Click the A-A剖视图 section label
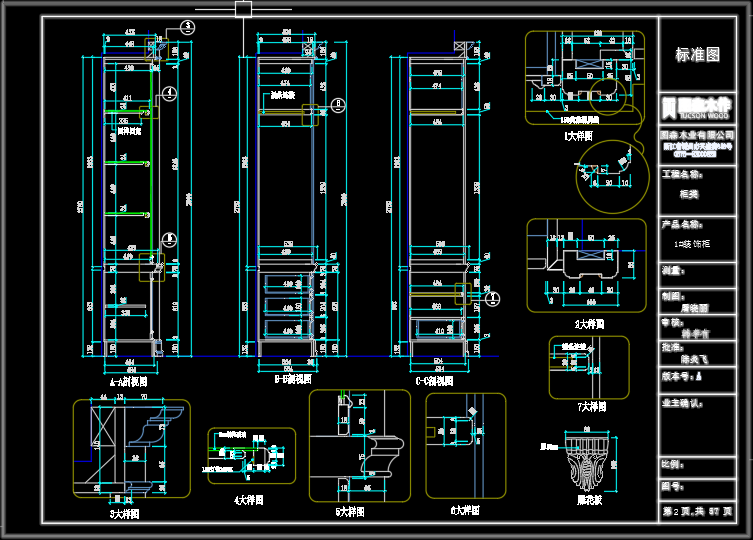Viewport: 753px width, 540px height. 128,382
